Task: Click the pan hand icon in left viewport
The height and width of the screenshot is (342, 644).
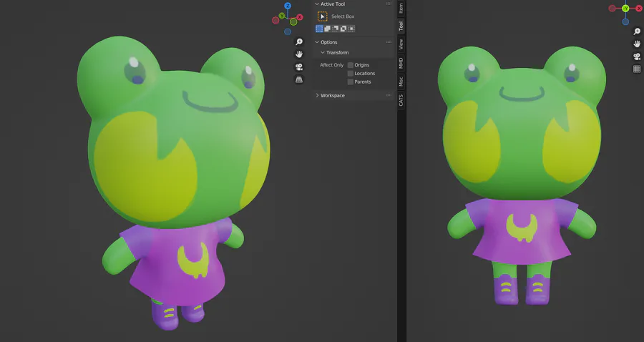Action: tap(299, 54)
